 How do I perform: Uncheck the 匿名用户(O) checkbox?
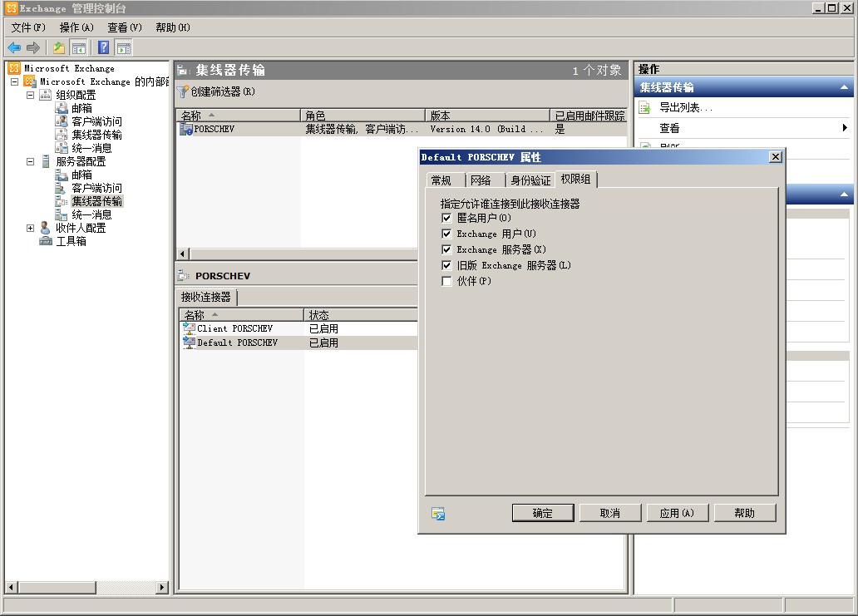pyautogui.click(x=446, y=218)
